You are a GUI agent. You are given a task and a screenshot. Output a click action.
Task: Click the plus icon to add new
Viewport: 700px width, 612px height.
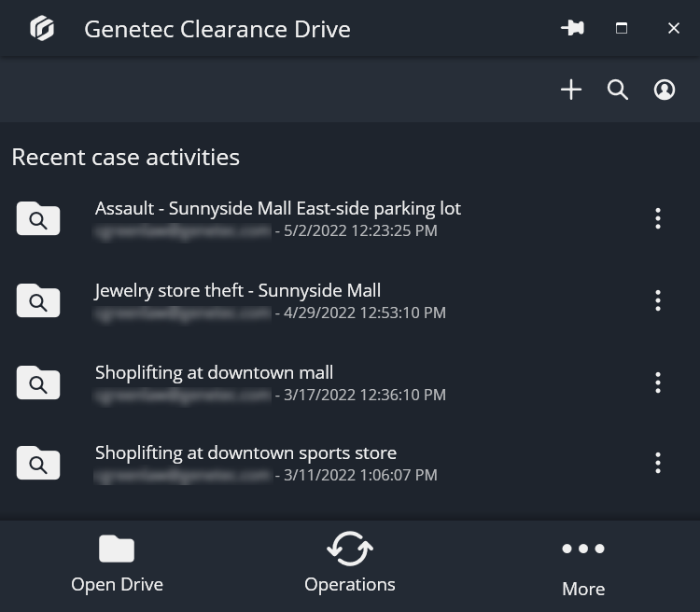pyautogui.click(x=571, y=90)
